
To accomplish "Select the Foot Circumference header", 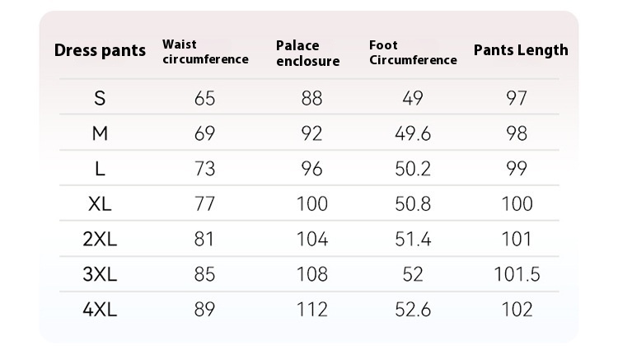I will pos(413,53).
